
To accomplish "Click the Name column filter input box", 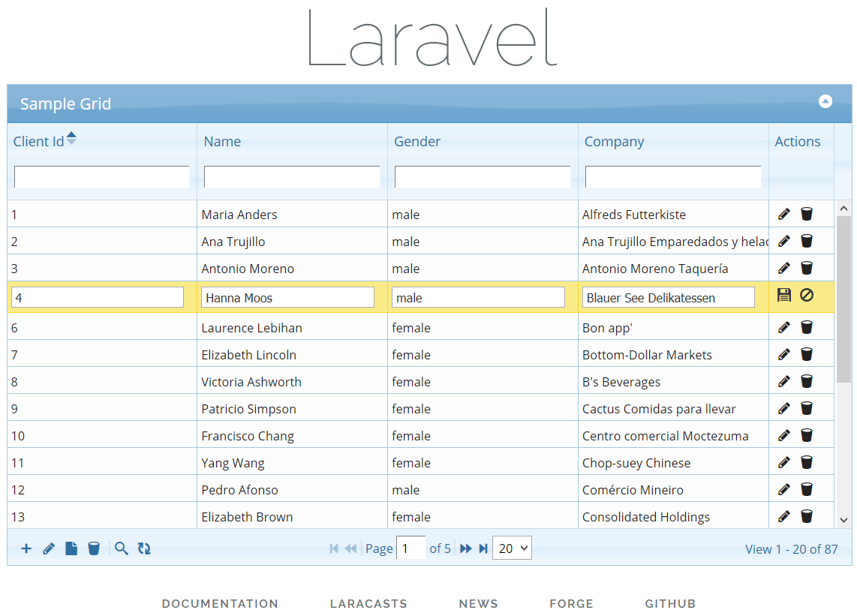I will pyautogui.click(x=292, y=177).
